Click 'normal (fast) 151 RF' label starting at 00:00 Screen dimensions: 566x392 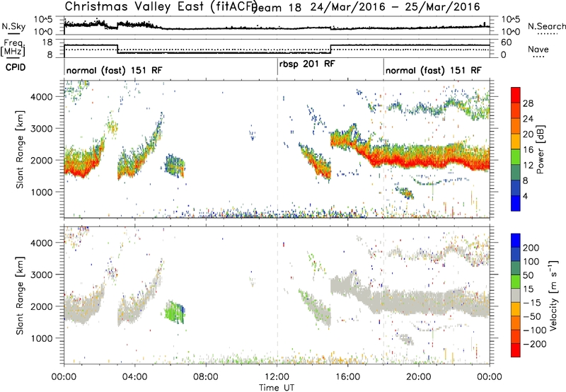(x=114, y=70)
